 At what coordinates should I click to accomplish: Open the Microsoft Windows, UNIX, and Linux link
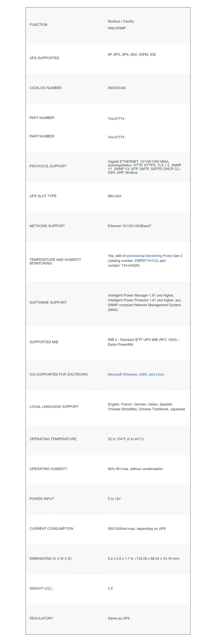(x=136, y=374)
